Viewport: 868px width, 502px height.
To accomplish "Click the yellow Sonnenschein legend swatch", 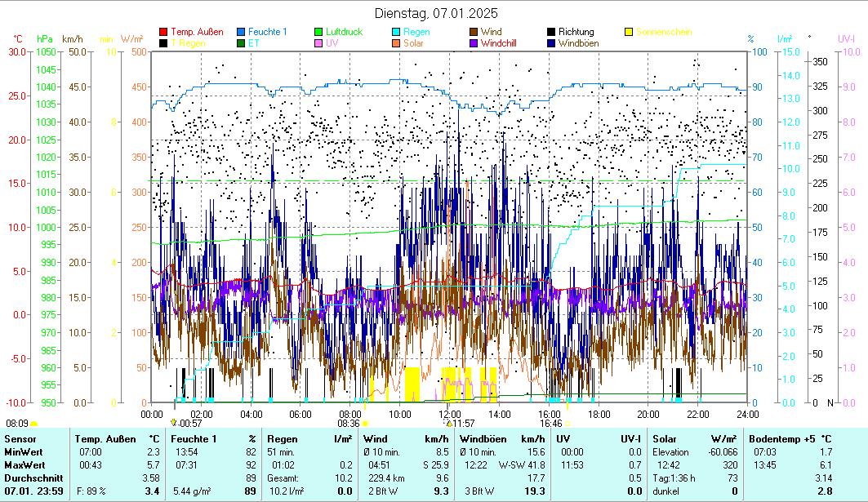I will pos(629,33).
